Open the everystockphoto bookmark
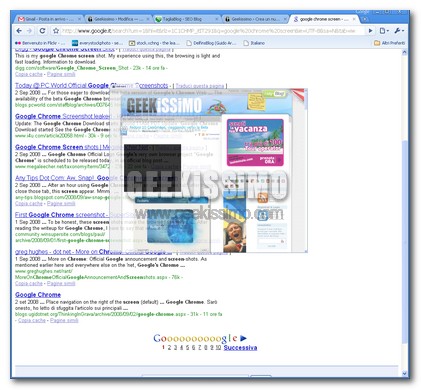 tap(97, 43)
